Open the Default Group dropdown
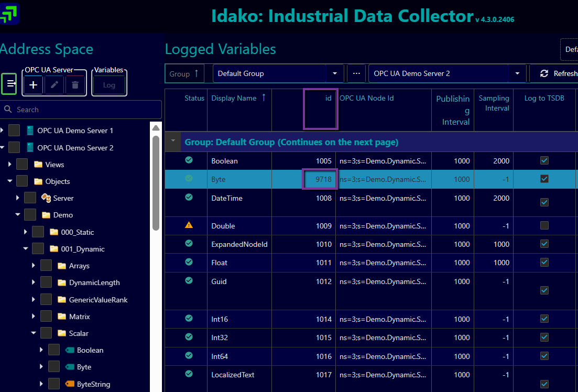The image size is (578, 392). click(x=335, y=73)
